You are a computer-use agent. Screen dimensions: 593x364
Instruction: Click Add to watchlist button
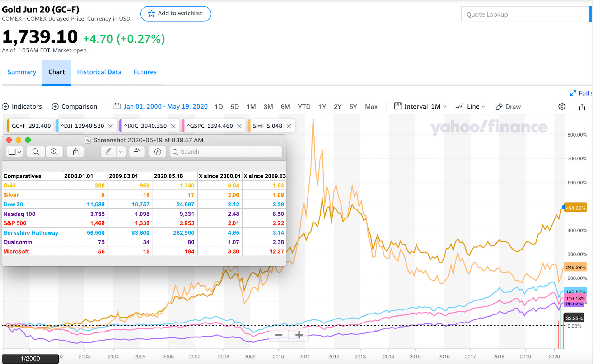click(176, 14)
